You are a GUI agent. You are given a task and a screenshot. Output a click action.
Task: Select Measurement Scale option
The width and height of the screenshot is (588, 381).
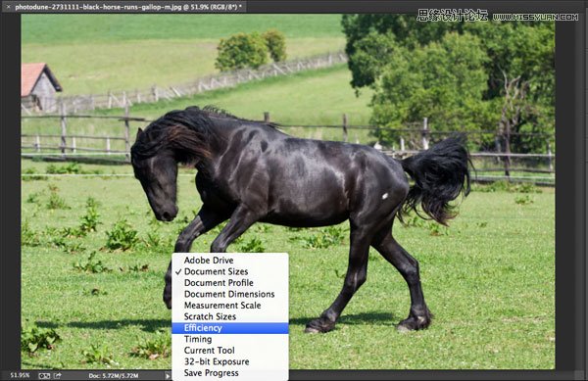[230, 305]
